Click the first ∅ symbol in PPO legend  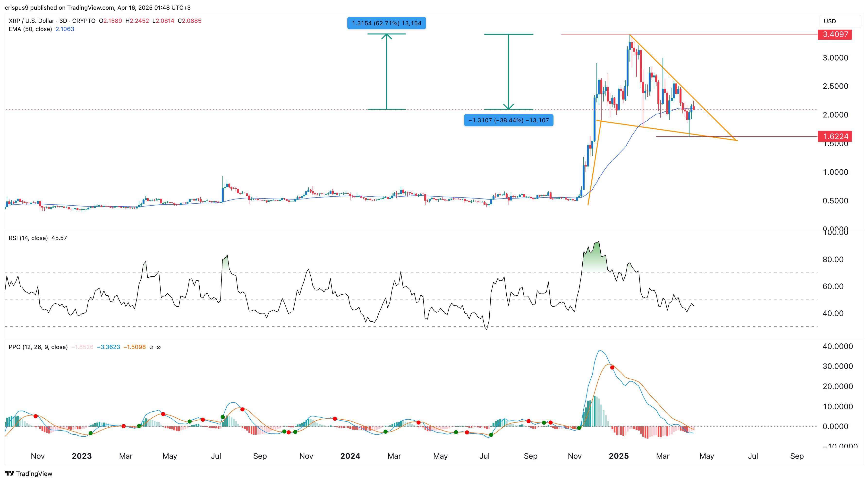pos(151,347)
